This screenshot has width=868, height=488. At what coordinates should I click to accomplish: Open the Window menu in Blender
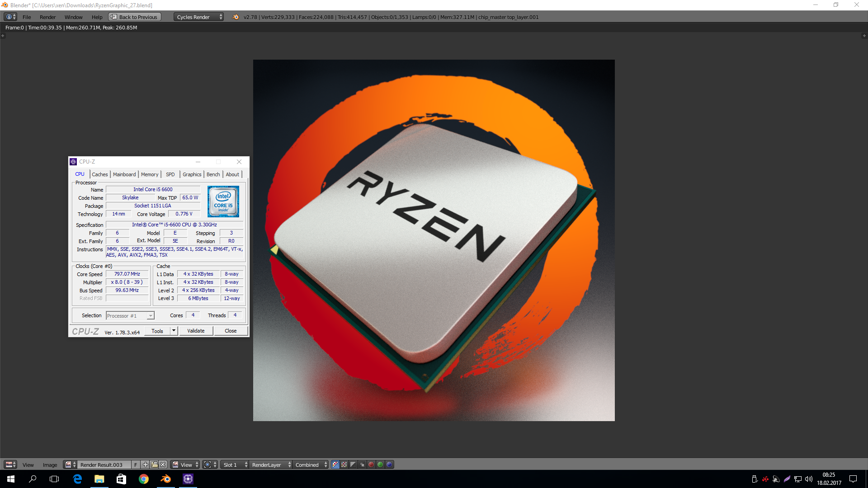73,17
